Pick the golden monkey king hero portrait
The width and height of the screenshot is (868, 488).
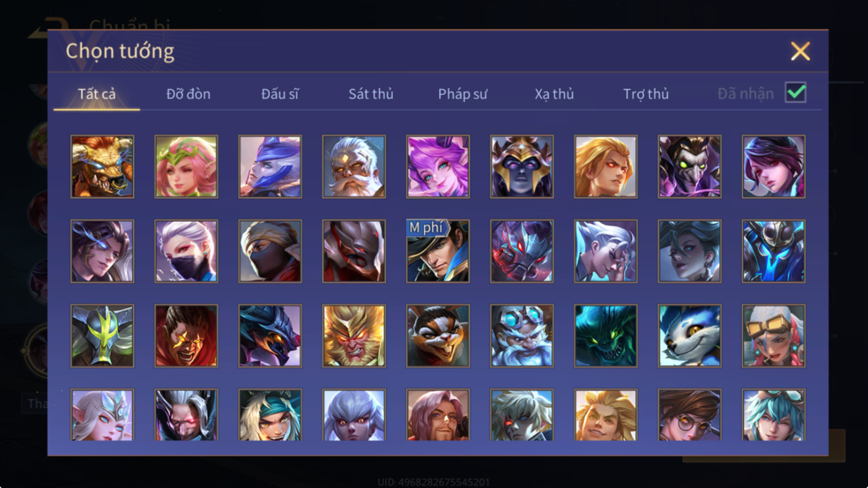point(354,336)
